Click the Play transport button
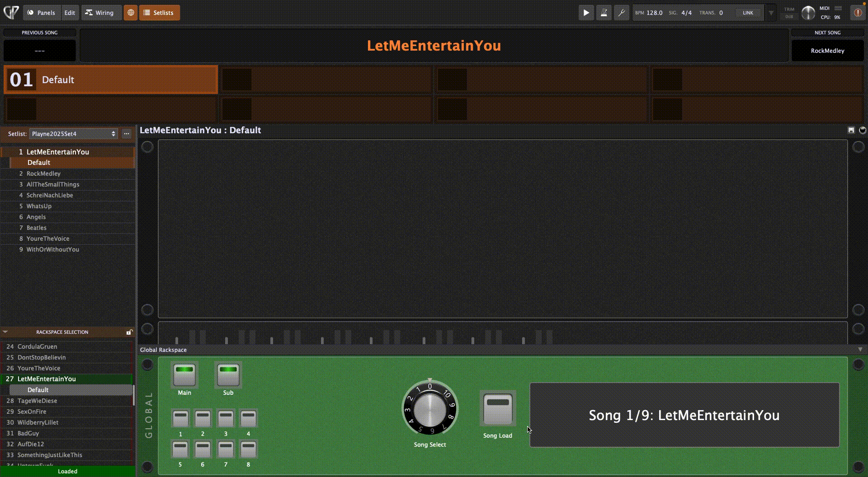Screen dimensions: 868x477 [x=586, y=13]
